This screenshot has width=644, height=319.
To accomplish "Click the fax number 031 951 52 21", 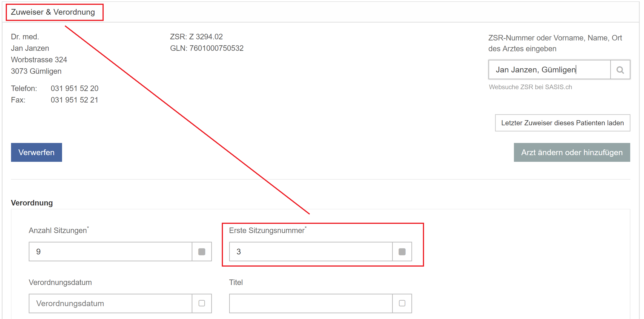I will click(x=74, y=100).
